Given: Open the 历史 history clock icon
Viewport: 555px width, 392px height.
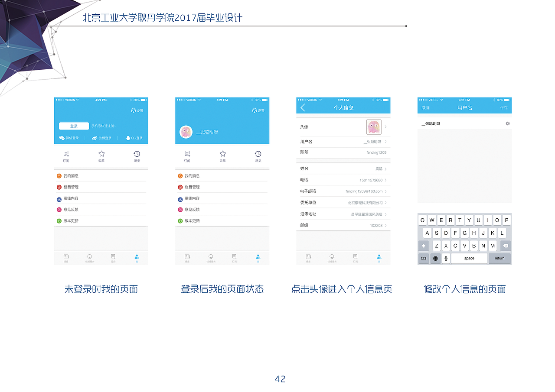Looking at the screenshot, I should click(137, 154).
